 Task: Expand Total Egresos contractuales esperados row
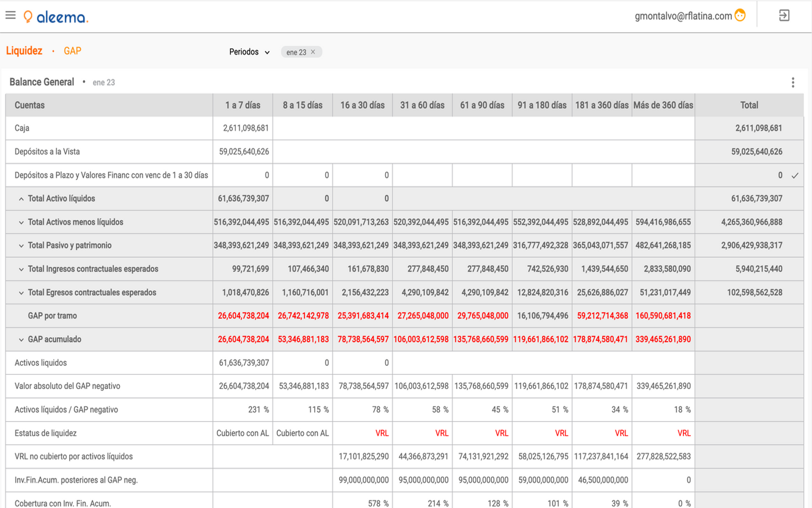point(21,293)
